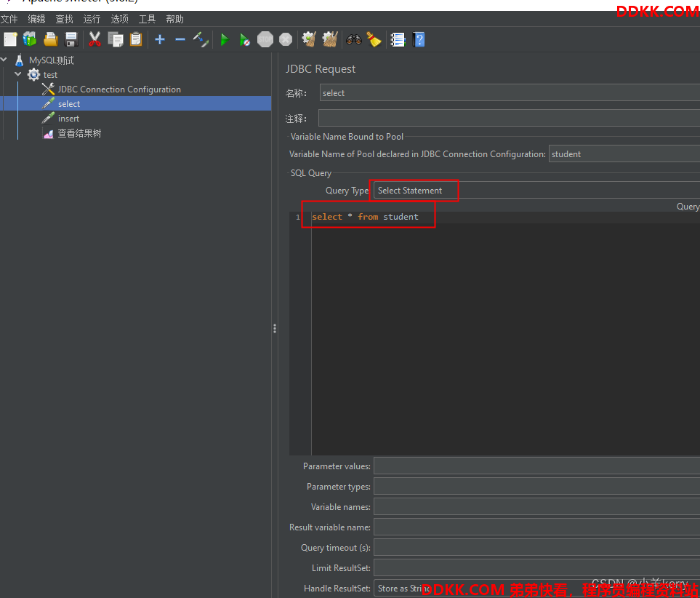Clear results with the gear-broom icon
Viewport: 700px width, 598px height.
[x=309, y=39]
